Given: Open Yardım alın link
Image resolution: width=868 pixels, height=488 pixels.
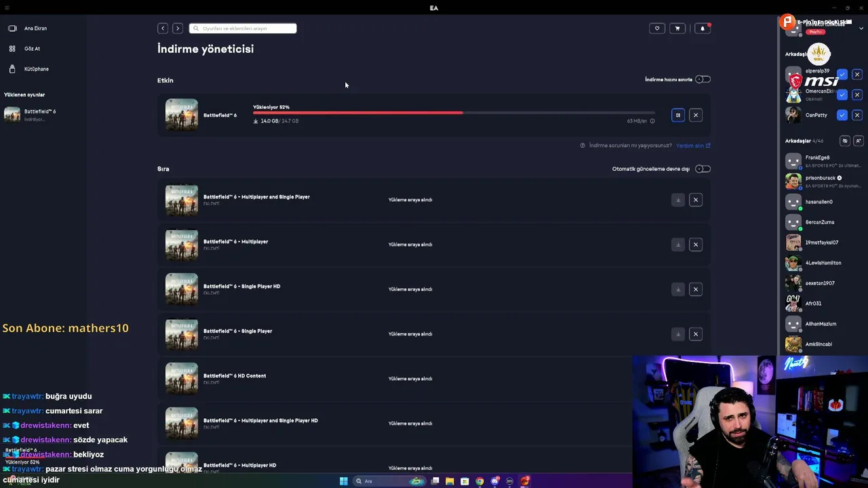Looking at the screenshot, I should [x=693, y=146].
